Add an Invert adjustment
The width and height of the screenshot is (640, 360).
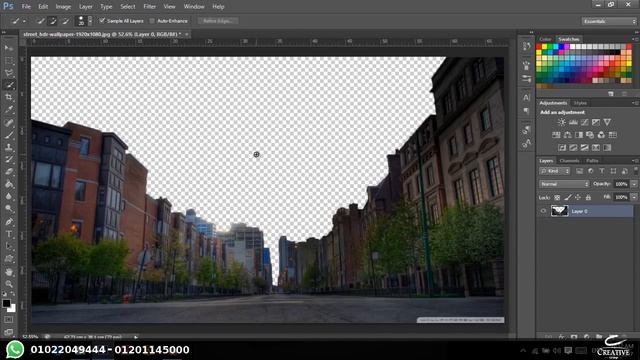click(562, 147)
